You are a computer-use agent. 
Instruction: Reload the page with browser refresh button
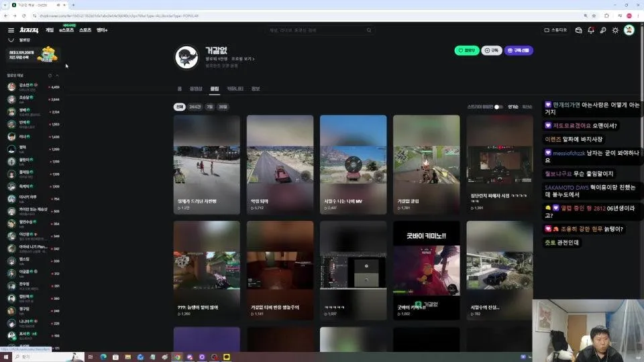[x=24, y=15]
